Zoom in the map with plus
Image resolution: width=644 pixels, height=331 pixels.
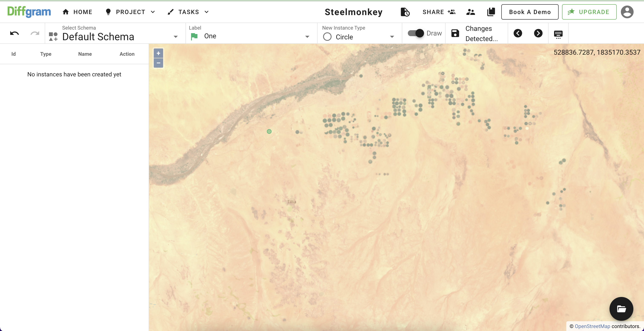pyautogui.click(x=158, y=53)
